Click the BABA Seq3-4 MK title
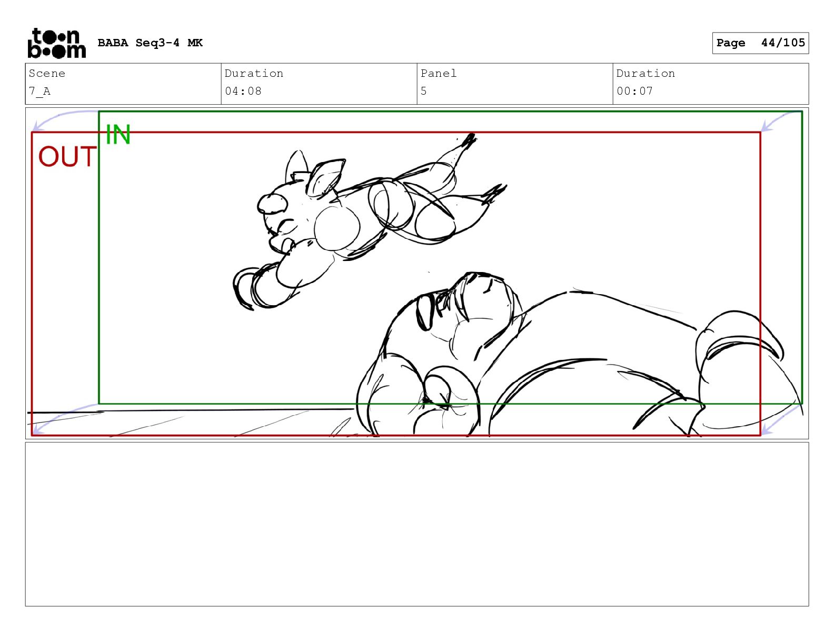 point(150,43)
